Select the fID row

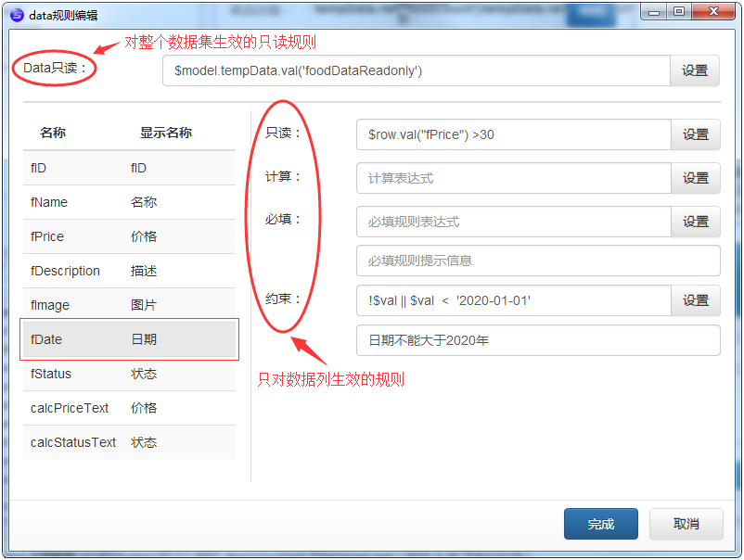129,168
